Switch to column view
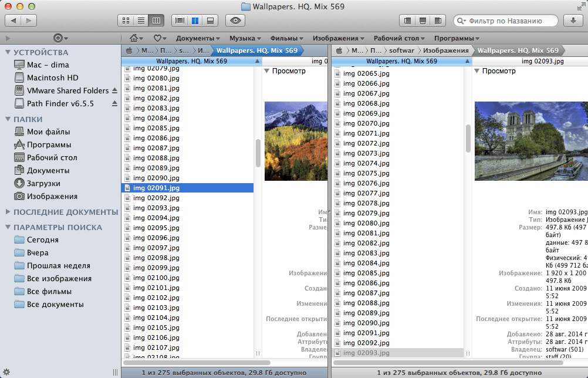Screen dimensions: 588x378 tap(156, 21)
